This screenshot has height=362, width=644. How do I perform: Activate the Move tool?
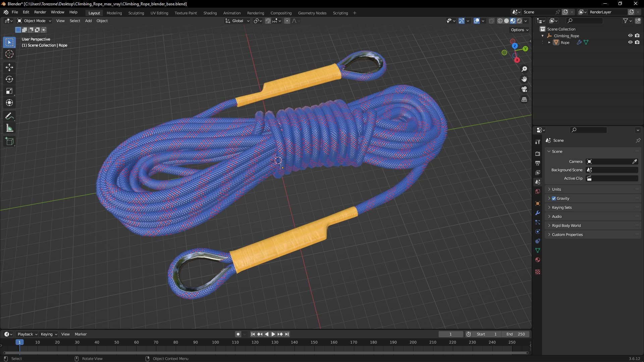tap(9, 67)
